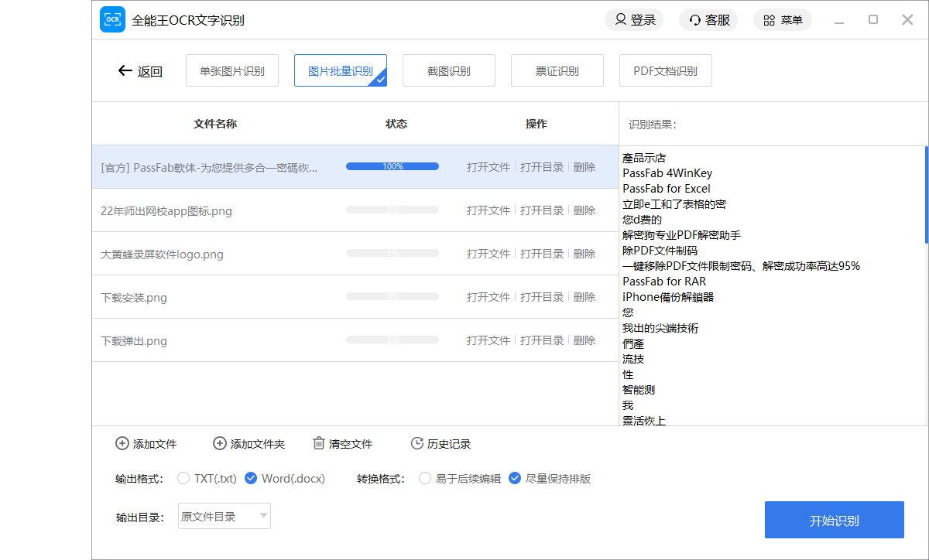Viewport: 929px width, 560px height.
Task: Select Word(.docx) output format
Action: [x=251, y=478]
